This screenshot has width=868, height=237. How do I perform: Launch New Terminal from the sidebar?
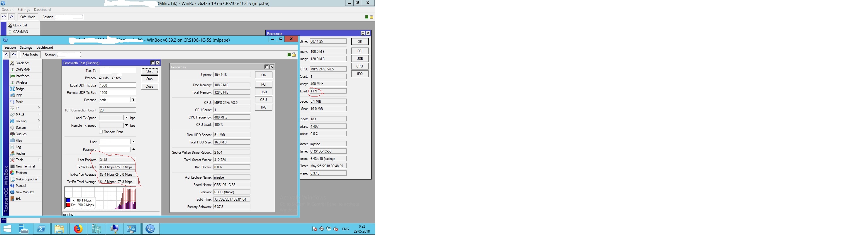tap(25, 167)
